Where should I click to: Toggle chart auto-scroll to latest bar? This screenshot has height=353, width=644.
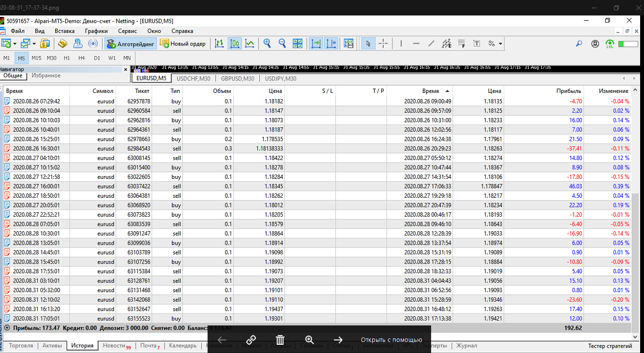click(316, 44)
